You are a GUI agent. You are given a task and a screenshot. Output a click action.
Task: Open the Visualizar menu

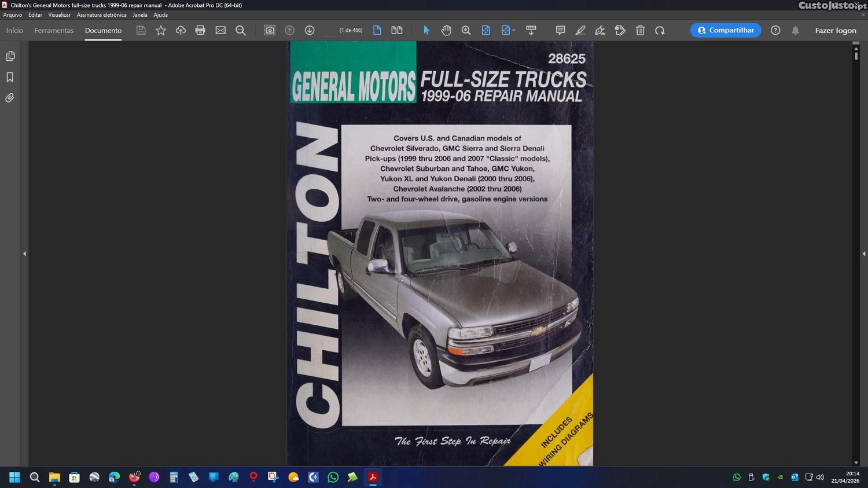[x=59, y=15]
